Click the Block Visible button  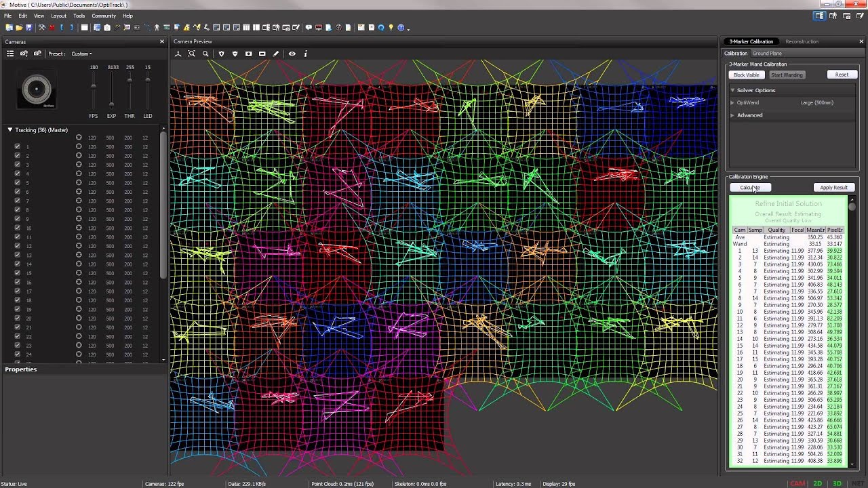[x=747, y=75]
